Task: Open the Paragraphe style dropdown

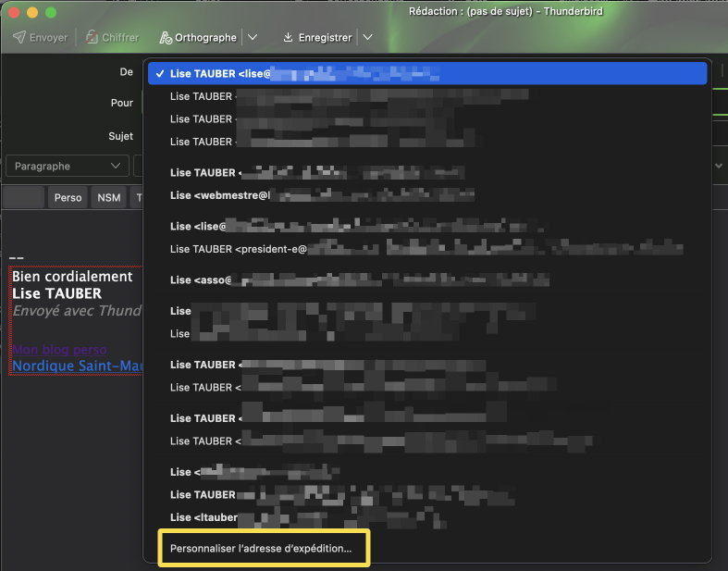Action: click(x=67, y=166)
